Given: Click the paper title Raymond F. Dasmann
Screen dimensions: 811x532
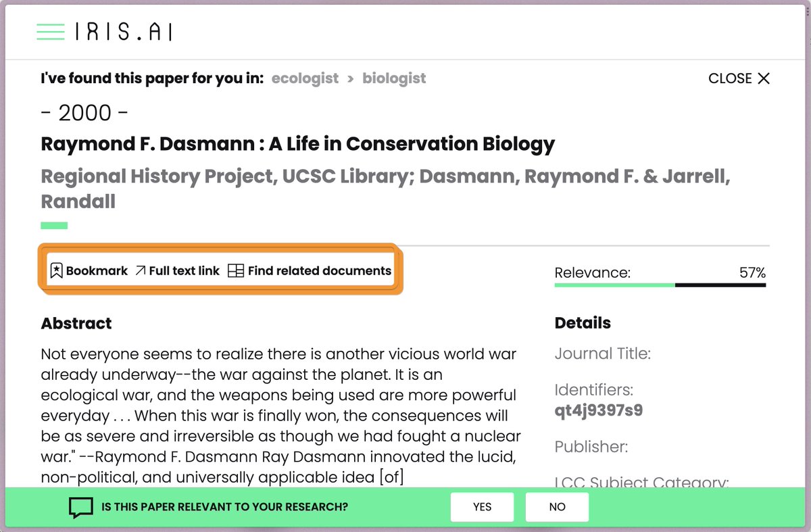Looking at the screenshot, I should coord(297,144).
